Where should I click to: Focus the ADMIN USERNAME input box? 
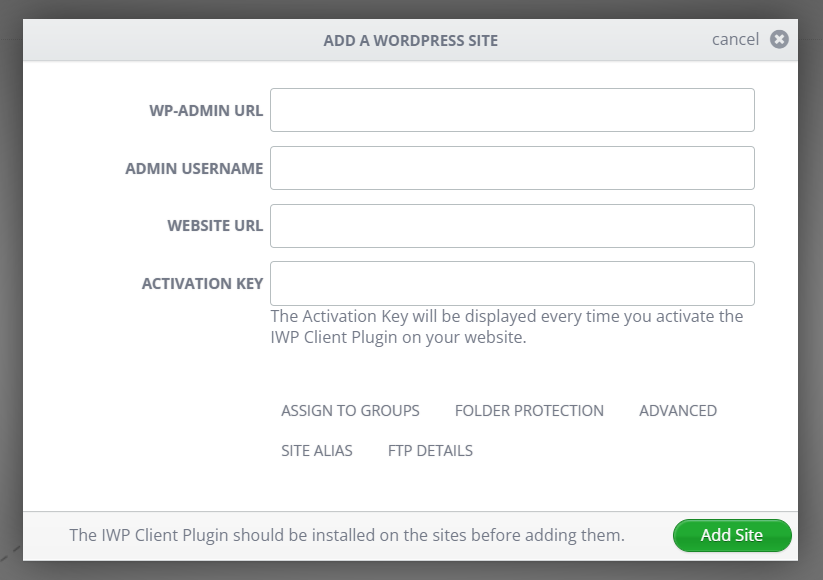512,168
